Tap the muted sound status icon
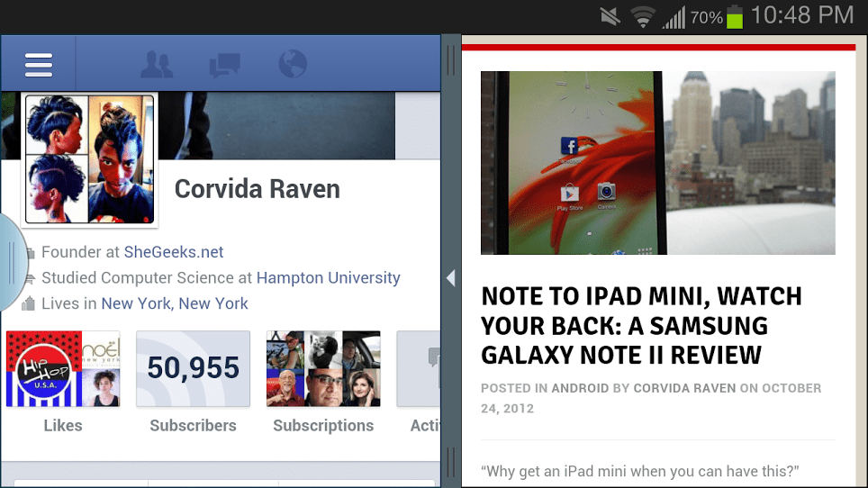Image resolution: width=868 pixels, height=488 pixels. point(610,16)
